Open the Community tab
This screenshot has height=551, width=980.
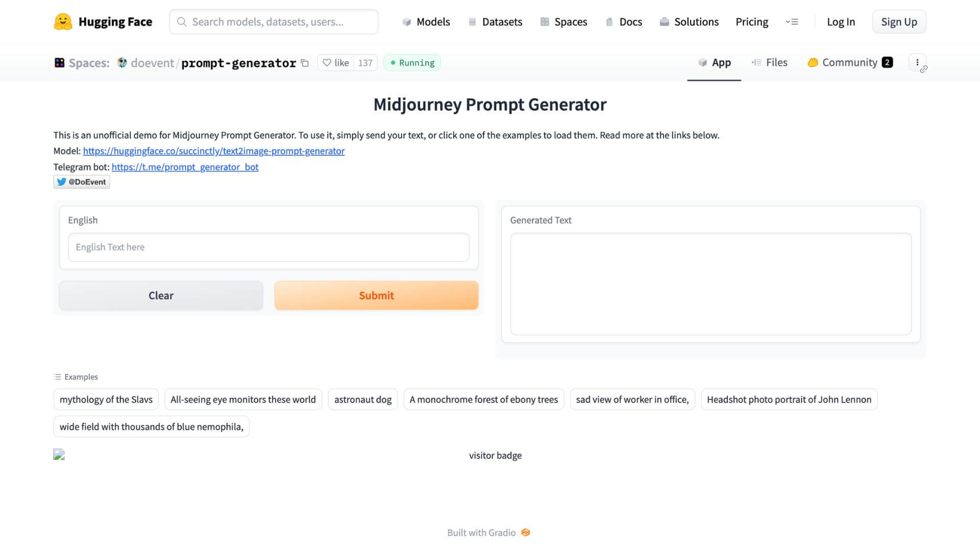pos(850,62)
